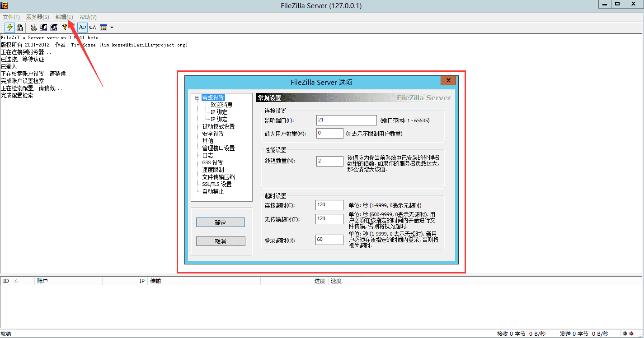The height and width of the screenshot is (338, 644).
Task: Click the 线程数量 input field
Action: tap(330, 161)
